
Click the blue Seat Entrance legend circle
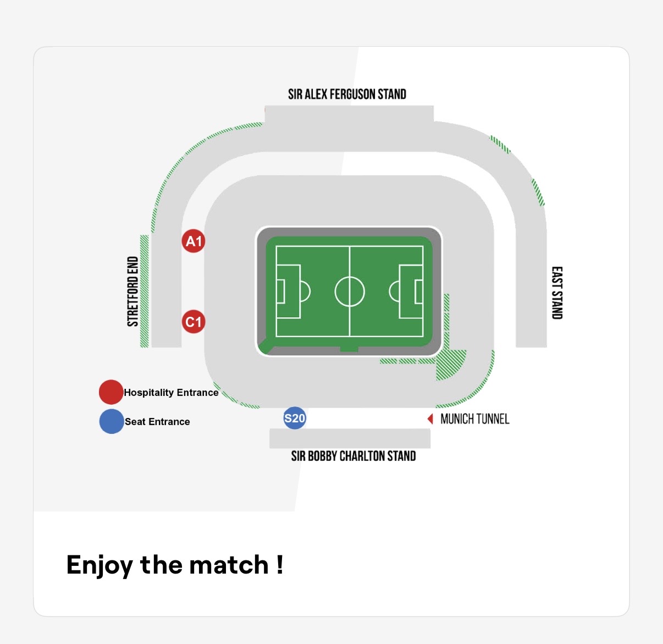coord(112,422)
